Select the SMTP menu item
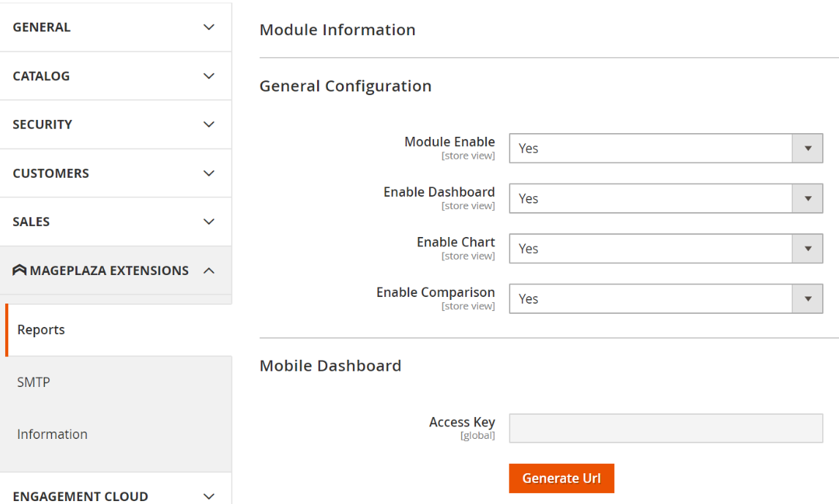This screenshot has height=504, width=839. (34, 382)
